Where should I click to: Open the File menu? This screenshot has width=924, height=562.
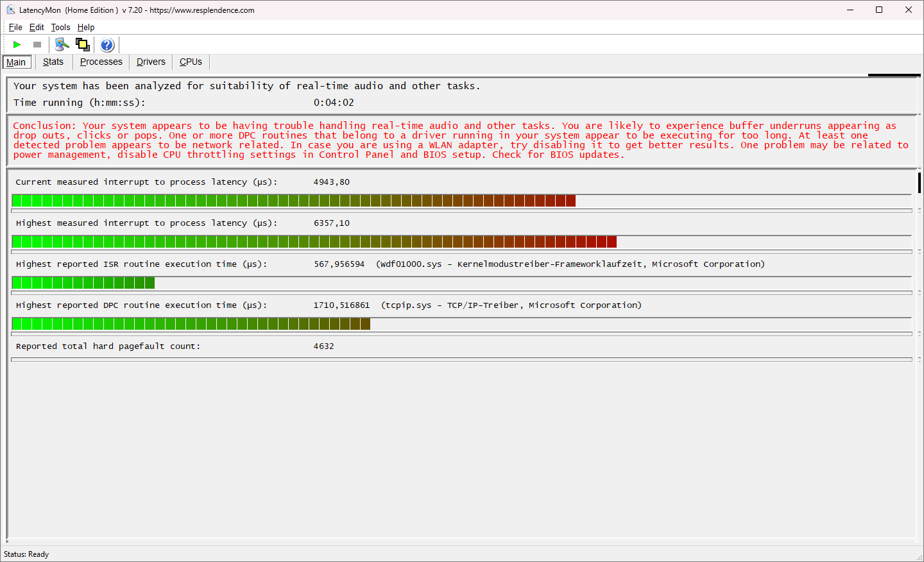pyautogui.click(x=15, y=27)
